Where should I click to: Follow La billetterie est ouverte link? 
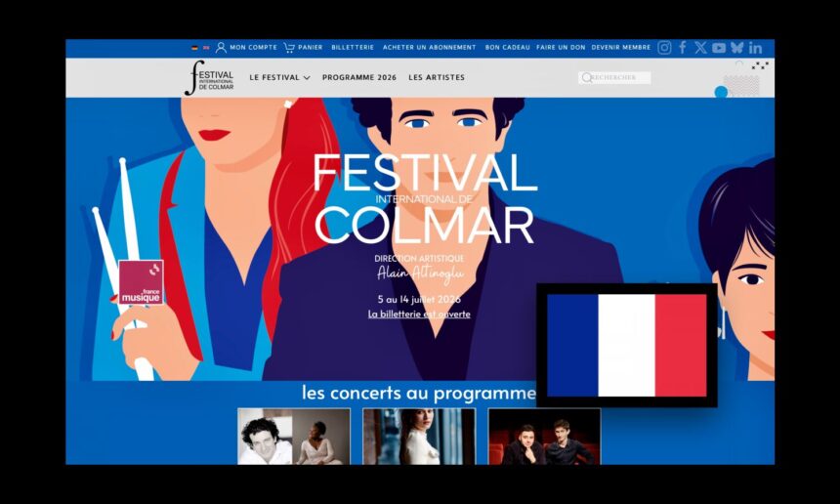[419, 315]
